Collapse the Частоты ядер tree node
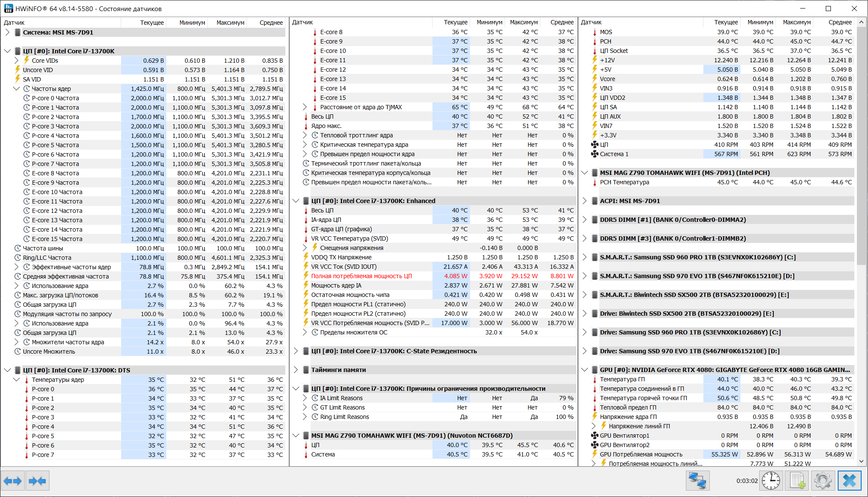 click(17, 89)
